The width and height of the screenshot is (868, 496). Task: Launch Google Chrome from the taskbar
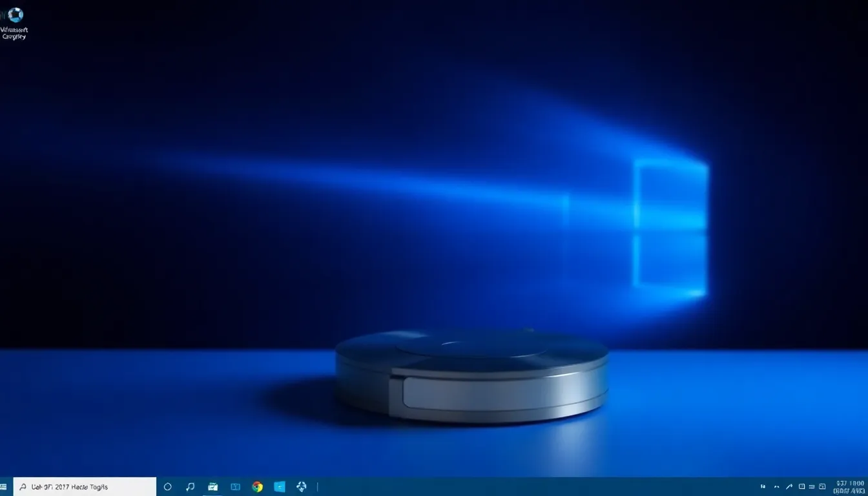point(258,487)
